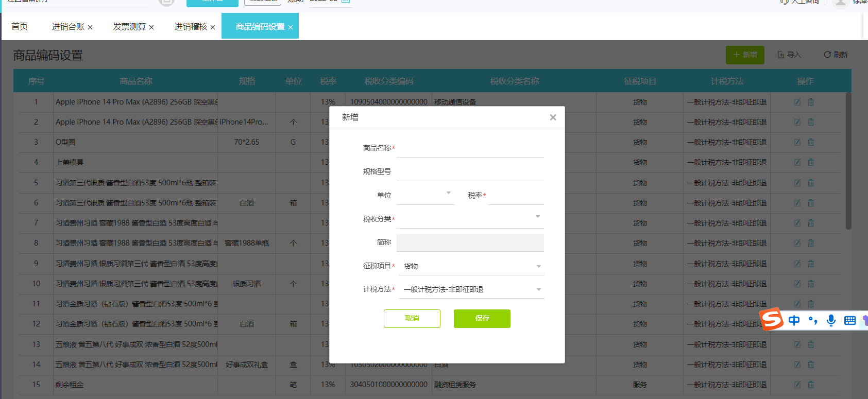Switch to the 首页 tab

pos(20,26)
